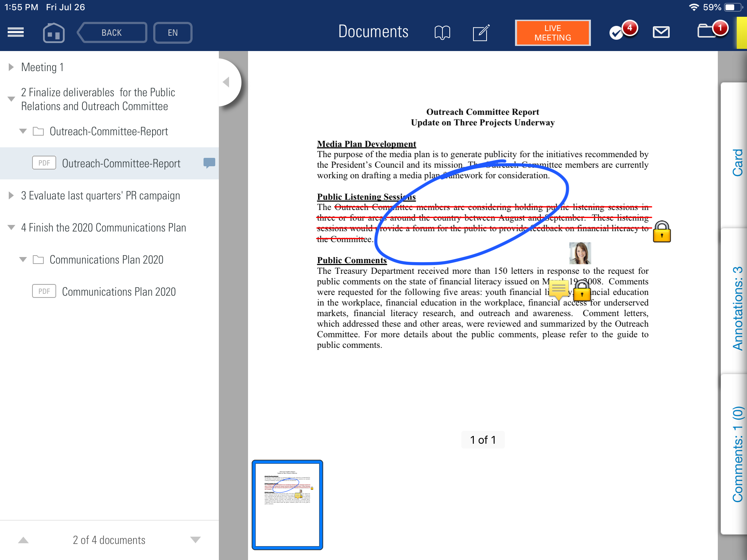Collapse the Communications Plan 2020 folder
The width and height of the screenshot is (747, 560).
click(x=23, y=260)
